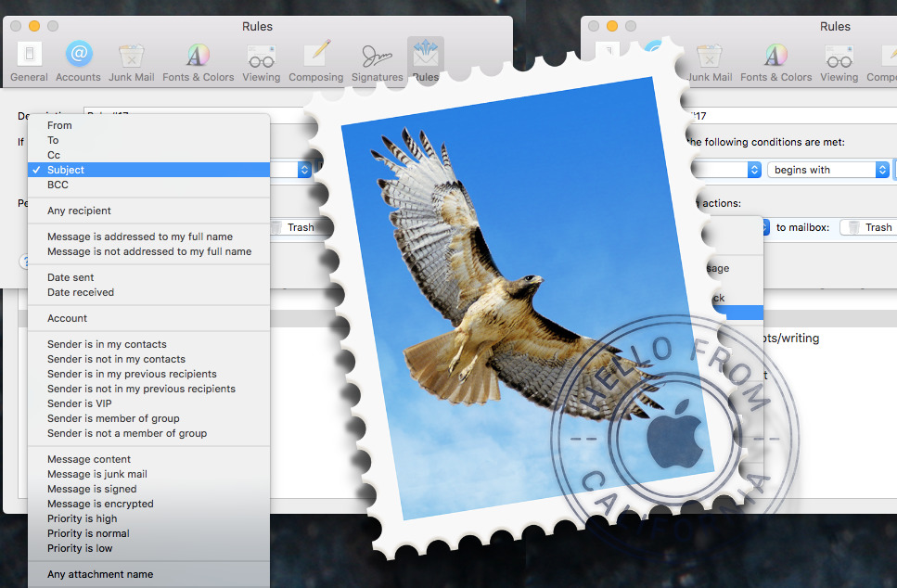Select Priority is high condition
The height and width of the screenshot is (588, 897).
click(x=148, y=518)
